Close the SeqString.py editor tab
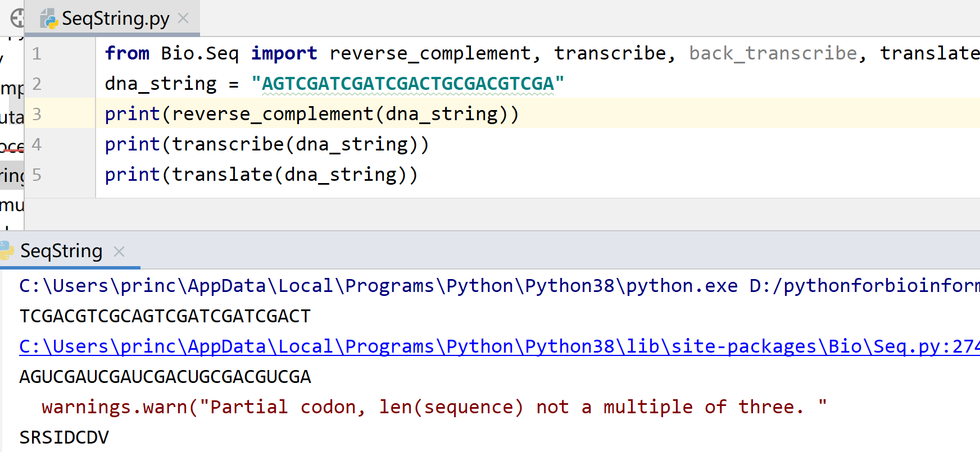This screenshot has height=452, width=980. (183, 17)
